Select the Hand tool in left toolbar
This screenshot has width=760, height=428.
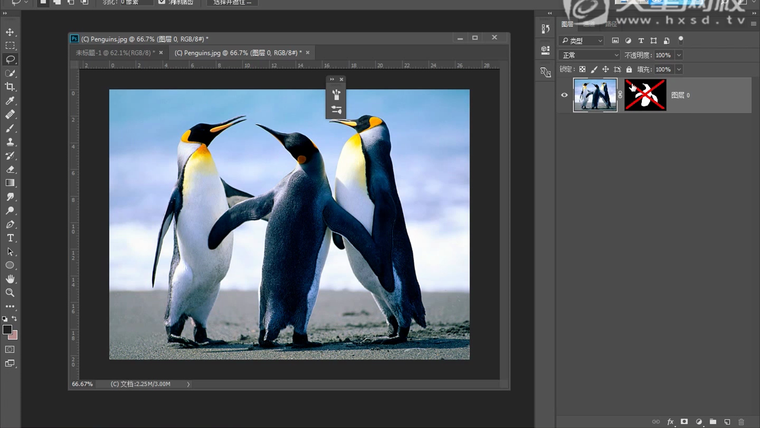(x=10, y=278)
